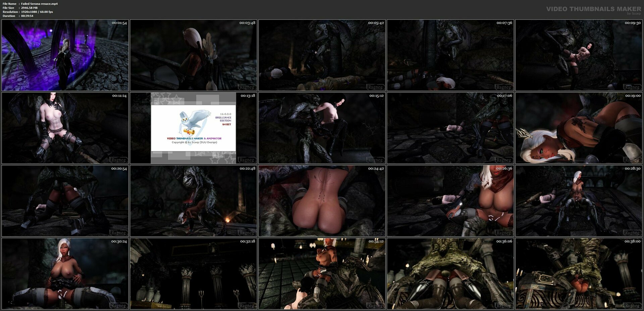Select the frame timestamped 00:26:36

click(x=450, y=201)
